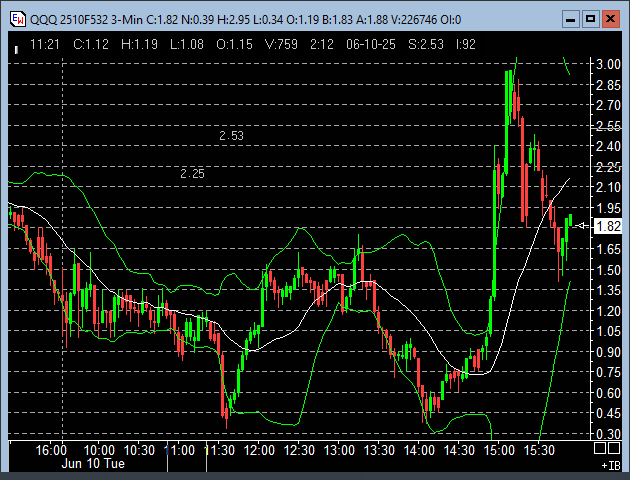The image size is (630, 480).
Task: Click the 10:00 time axis label
Action: (99, 450)
